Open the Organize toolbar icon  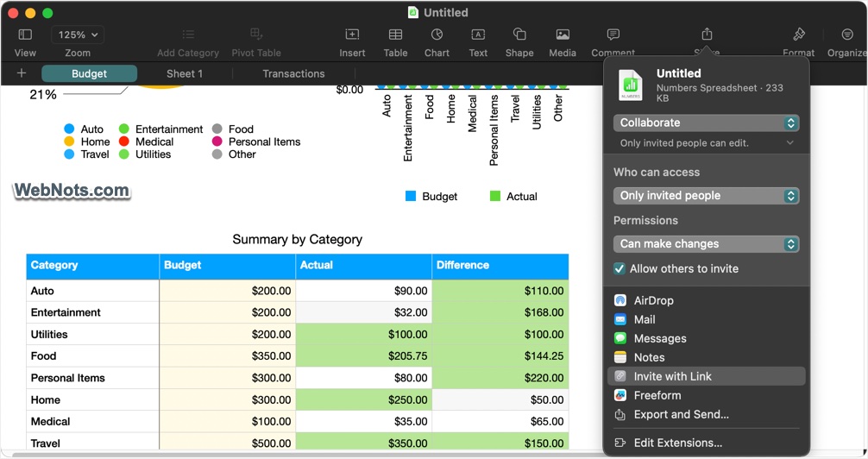(847, 35)
